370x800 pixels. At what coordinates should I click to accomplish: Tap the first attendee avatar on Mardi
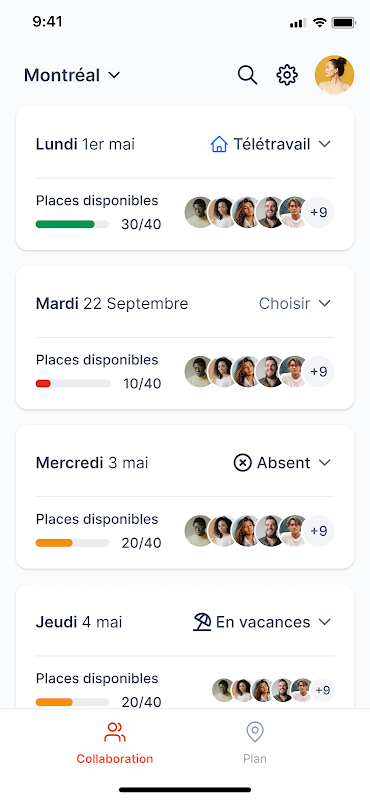[198, 371]
